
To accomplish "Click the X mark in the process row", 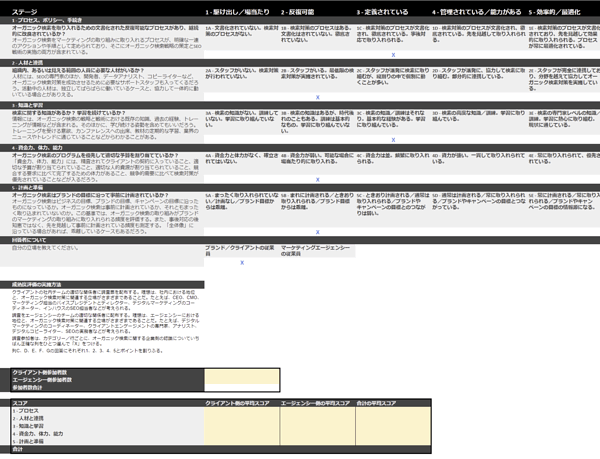I will [x=393, y=55].
